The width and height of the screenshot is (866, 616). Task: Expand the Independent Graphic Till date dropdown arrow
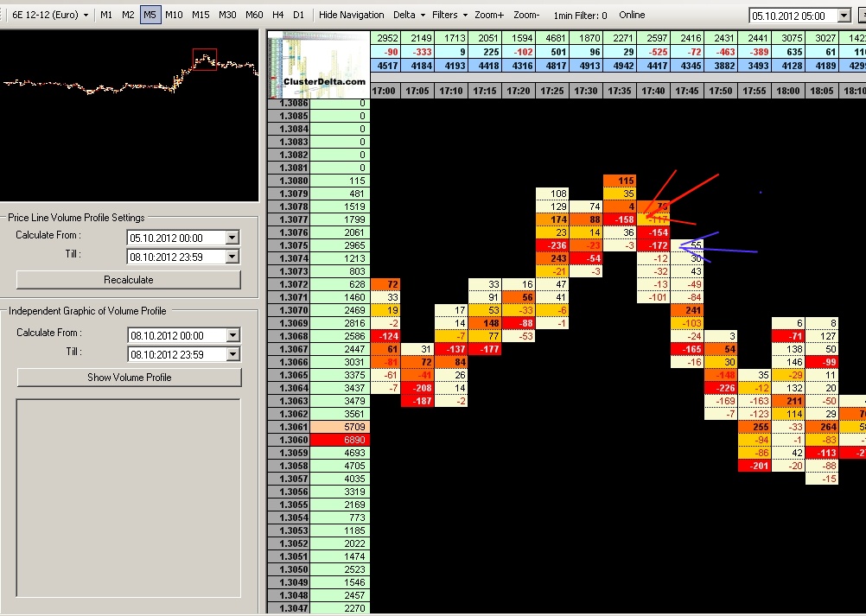[x=233, y=354]
